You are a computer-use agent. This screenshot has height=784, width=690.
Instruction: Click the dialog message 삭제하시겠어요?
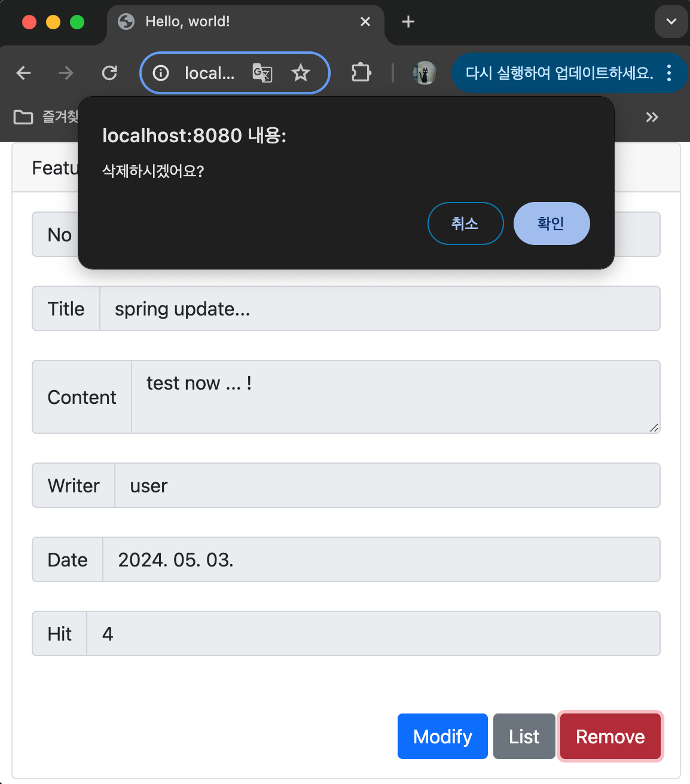click(153, 171)
